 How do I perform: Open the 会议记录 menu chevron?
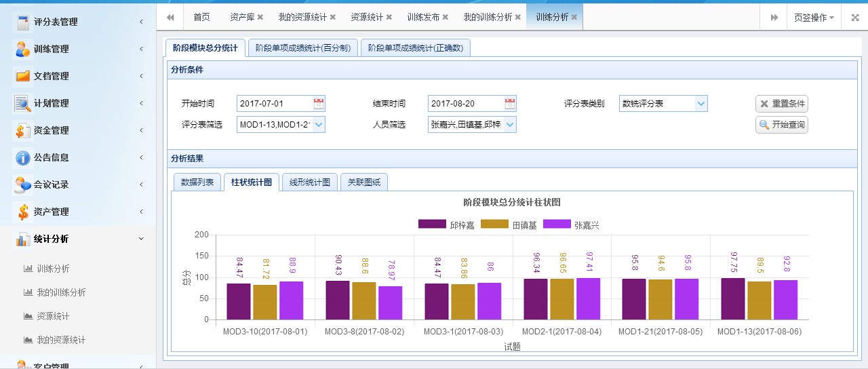click(141, 184)
